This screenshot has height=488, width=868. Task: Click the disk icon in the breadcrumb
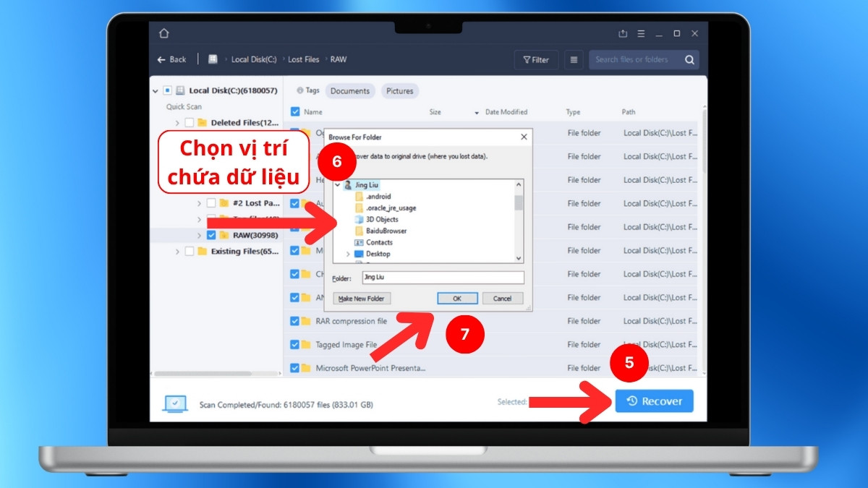pos(213,59)
